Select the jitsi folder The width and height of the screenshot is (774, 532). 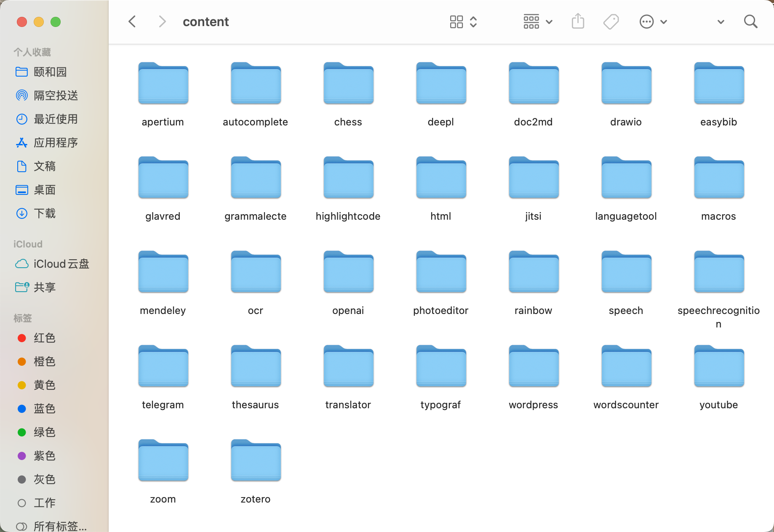pos(534,178)
